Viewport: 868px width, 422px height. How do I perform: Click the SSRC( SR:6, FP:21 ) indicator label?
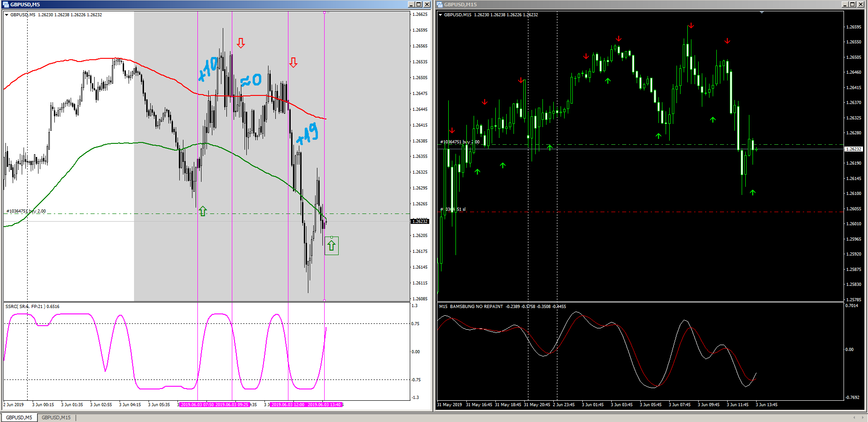tap(32, 307)
